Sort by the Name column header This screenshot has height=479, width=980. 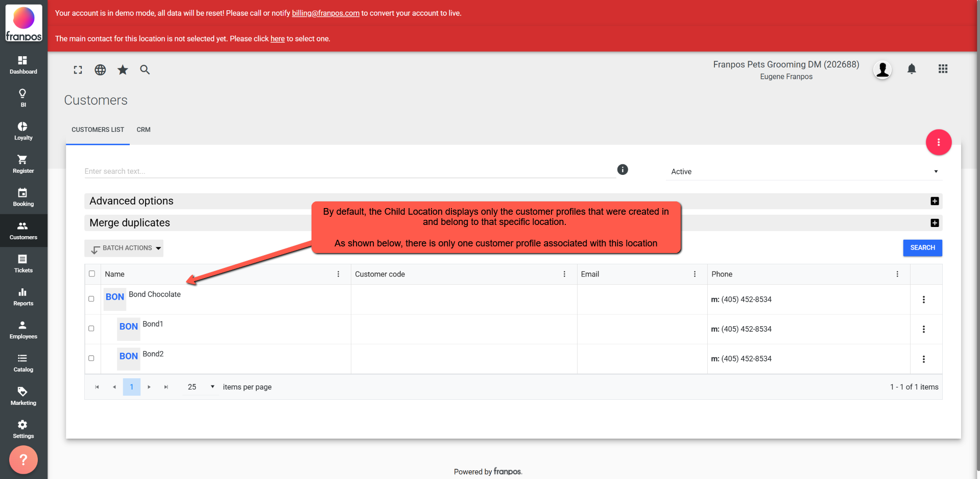tap(115, 274)
